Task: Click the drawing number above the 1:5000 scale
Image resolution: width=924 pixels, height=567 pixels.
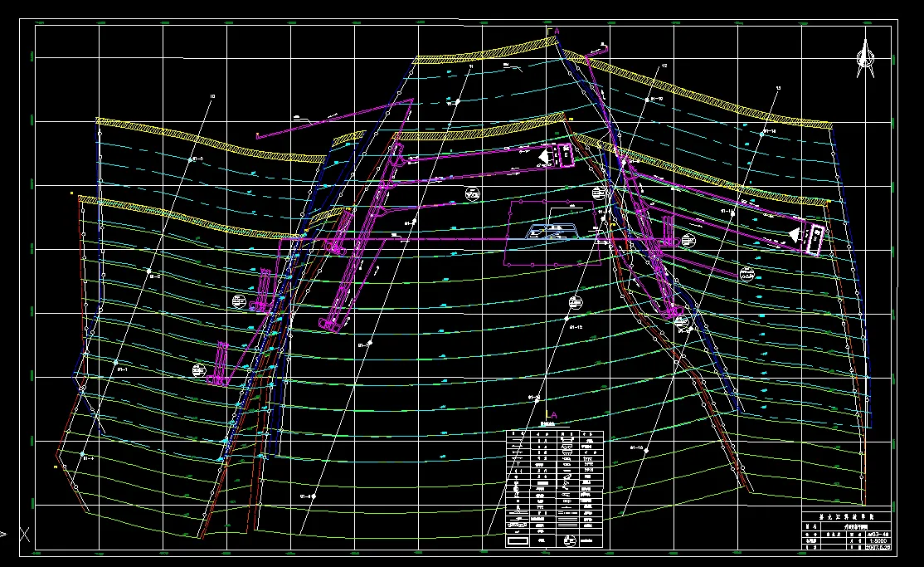Action: pyautogui.click(x=878, y=534)
